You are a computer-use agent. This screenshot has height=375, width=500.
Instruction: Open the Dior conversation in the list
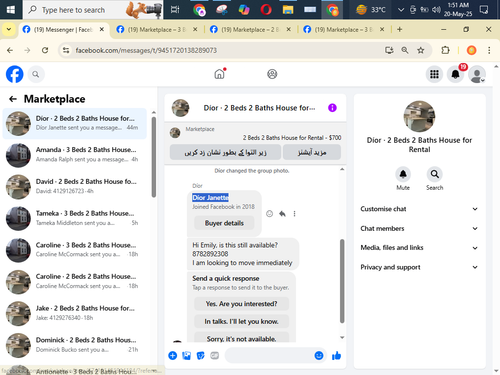(x=75, y=123)
